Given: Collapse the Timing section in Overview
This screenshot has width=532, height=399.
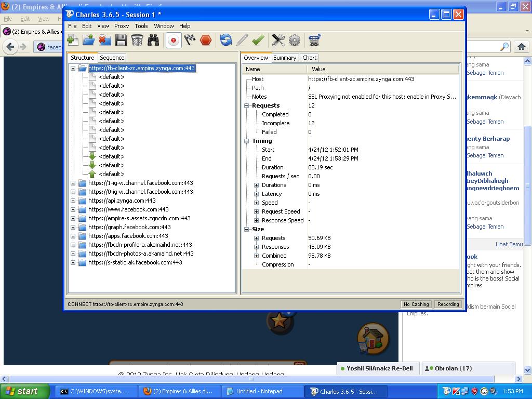Looking at the screenshot, I should [247, 141].
